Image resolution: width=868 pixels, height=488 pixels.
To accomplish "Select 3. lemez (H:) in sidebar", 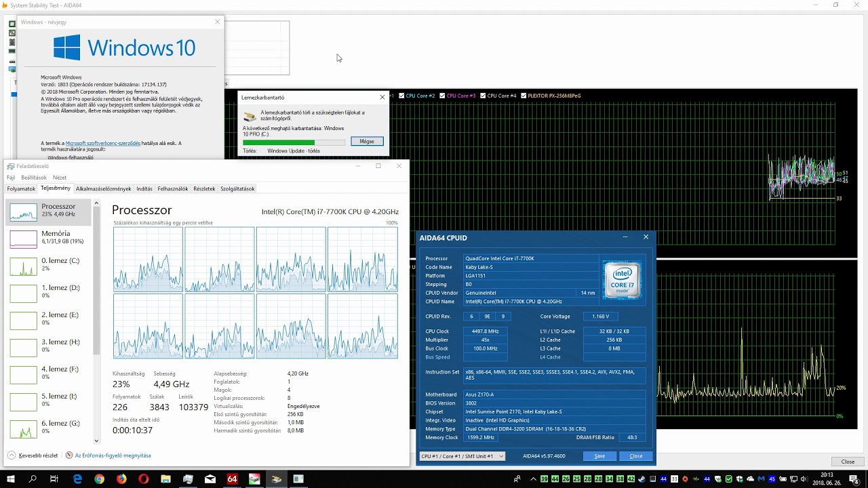I will pos(49,347).
